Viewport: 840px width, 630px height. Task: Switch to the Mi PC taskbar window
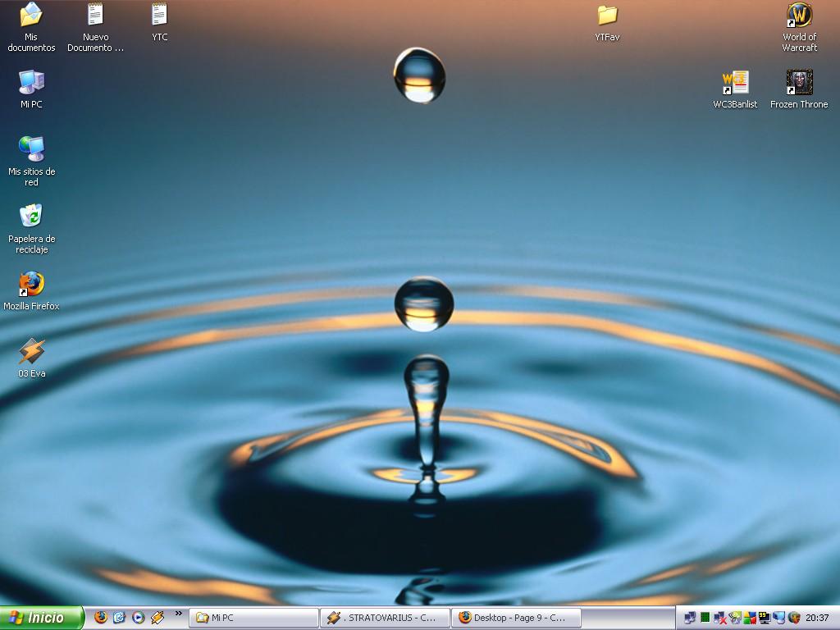[x=253, y=618]
